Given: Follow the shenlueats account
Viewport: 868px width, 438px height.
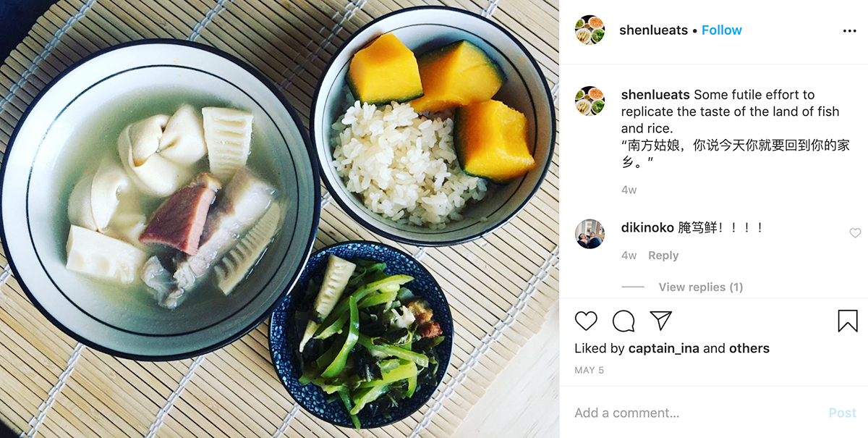Looking at the screenshot, I should [x=721, y=30].
